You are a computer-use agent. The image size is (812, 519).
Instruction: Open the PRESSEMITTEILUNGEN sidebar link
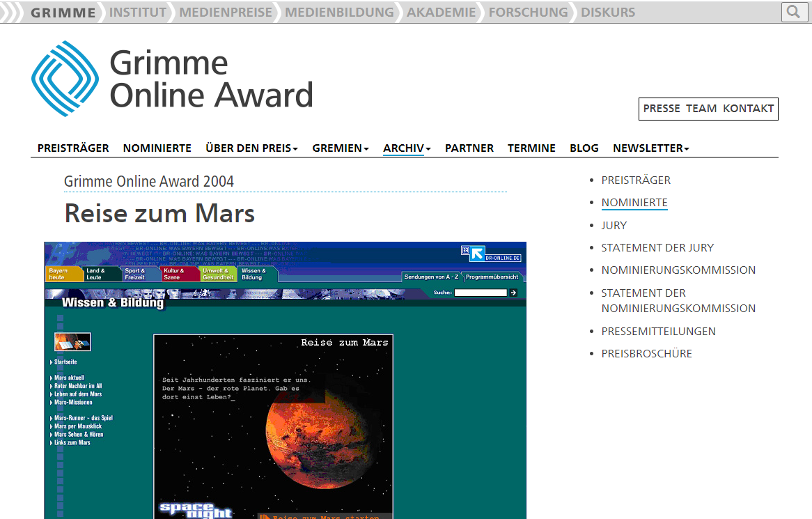[x=659, y=332]
